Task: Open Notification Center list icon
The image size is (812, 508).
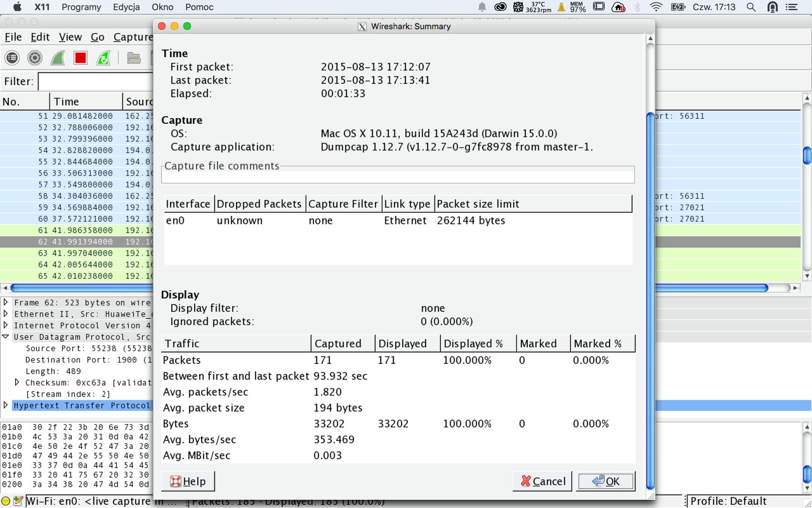Action: coord(791,7)
